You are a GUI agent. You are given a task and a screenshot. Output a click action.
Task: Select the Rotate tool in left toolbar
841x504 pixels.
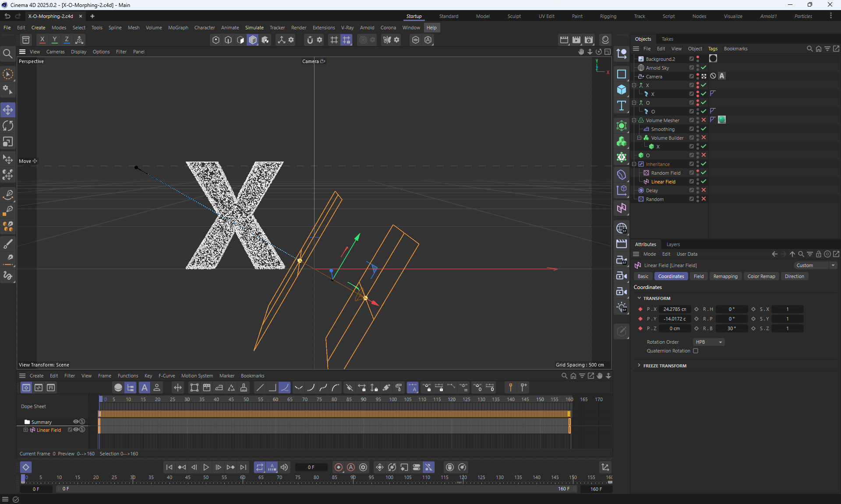pyautogui.click(x=8, y=126)
